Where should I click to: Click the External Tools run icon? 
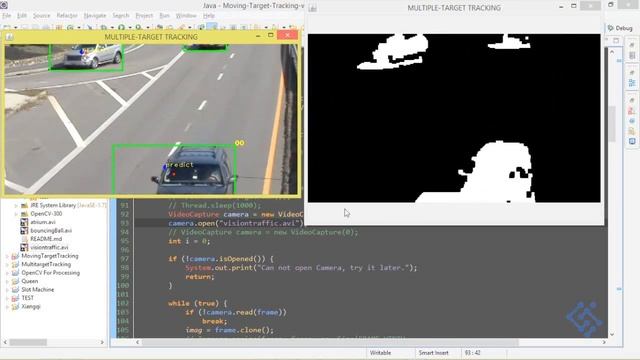click(x=139, y=28)
